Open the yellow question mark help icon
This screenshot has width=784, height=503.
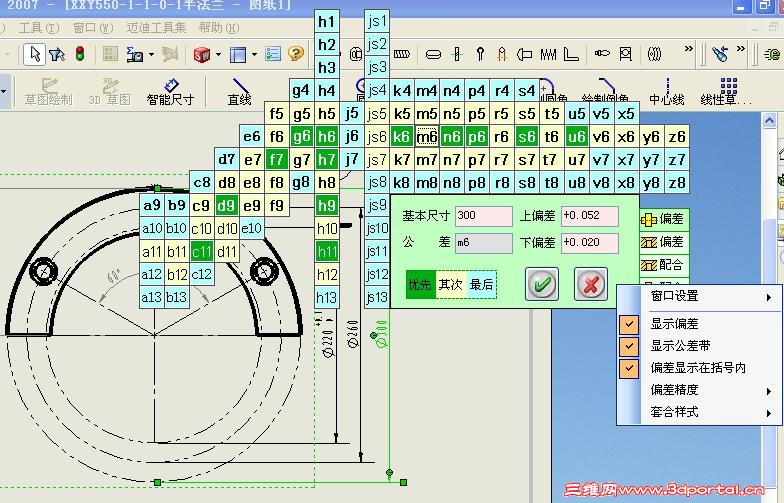(296, 54)
